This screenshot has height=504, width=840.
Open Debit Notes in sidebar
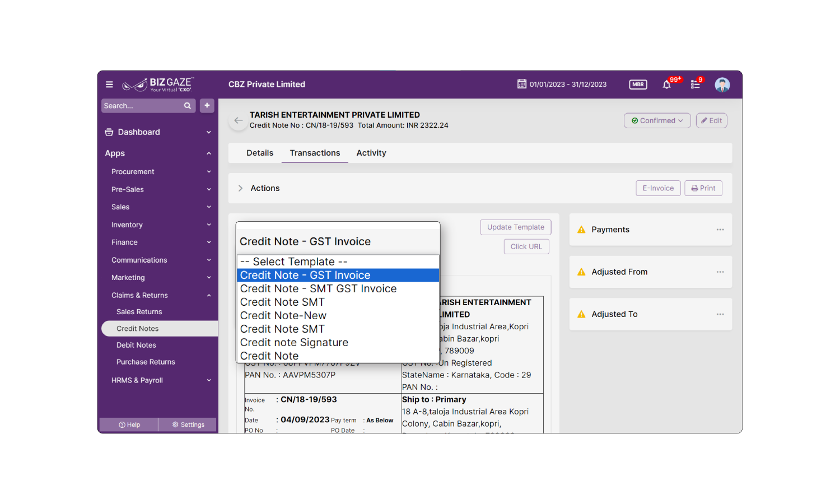pos(136,346)
